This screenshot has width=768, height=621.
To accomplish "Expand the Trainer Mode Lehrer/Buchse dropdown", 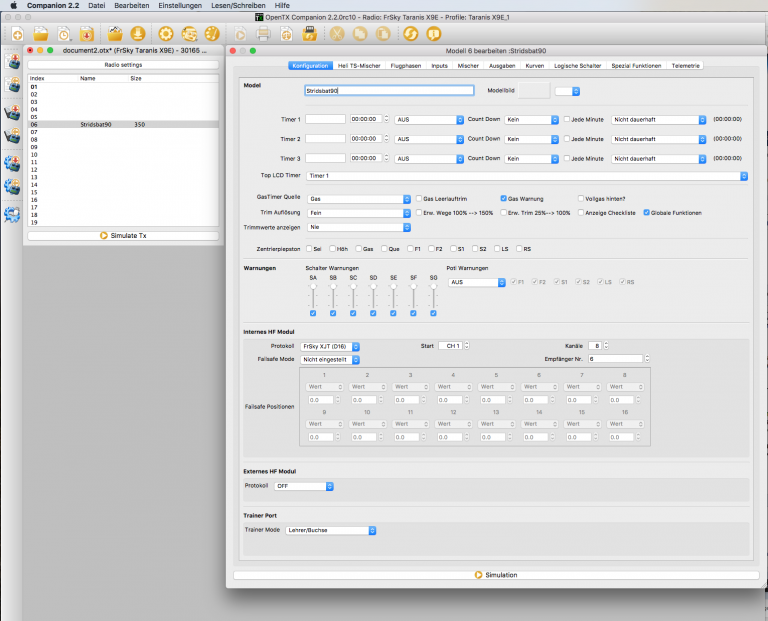I will coord(330,530).
